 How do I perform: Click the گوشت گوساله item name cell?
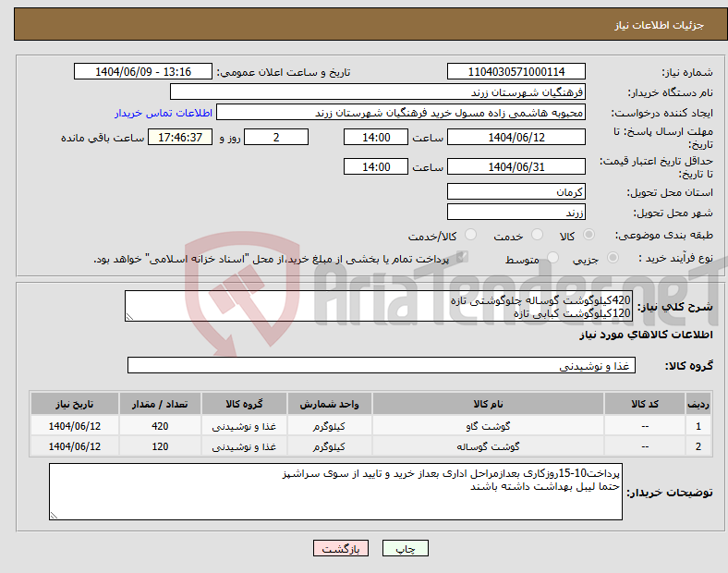click(488, 446)
